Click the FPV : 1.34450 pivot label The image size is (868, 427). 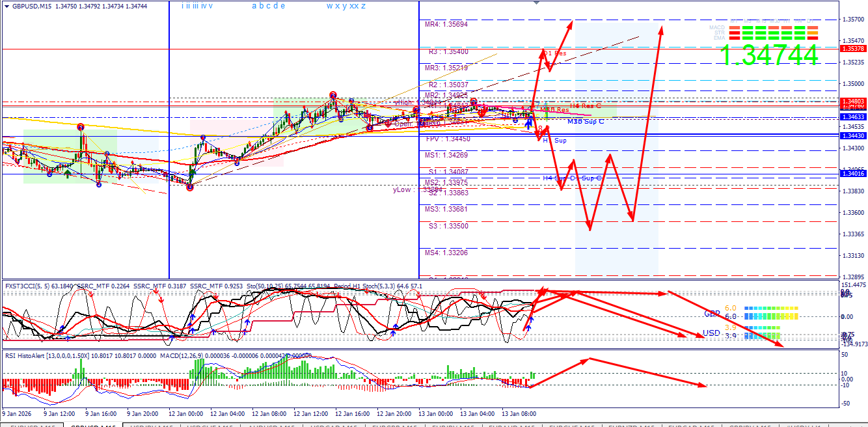click(x=448, y=139)
